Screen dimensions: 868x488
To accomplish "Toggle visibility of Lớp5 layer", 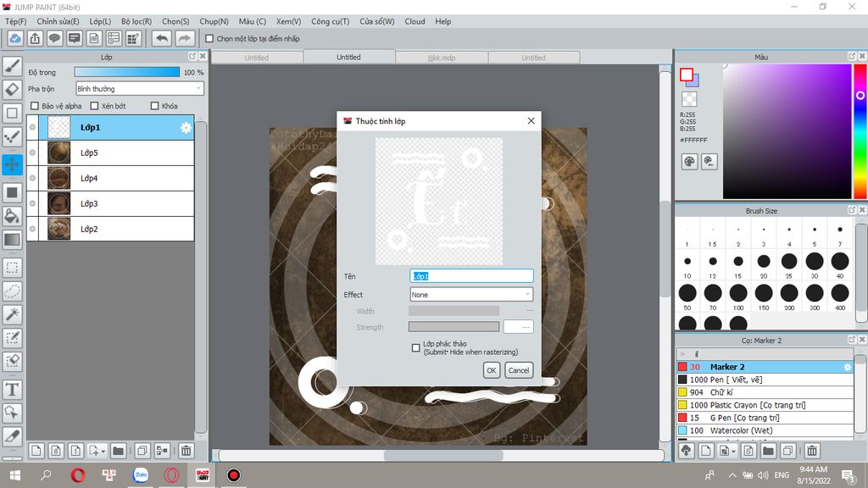I will point(33,152).
